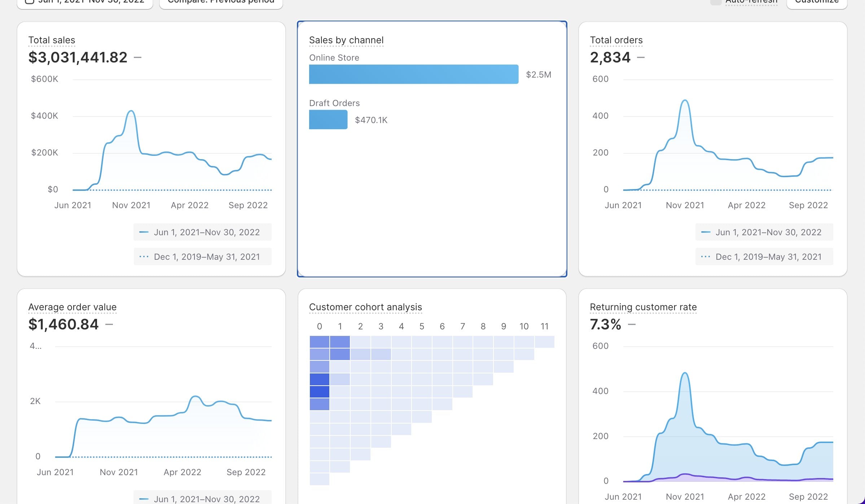Open the Sales by channel report title
This screenshot has width=865, height=504.
point(346,40)
